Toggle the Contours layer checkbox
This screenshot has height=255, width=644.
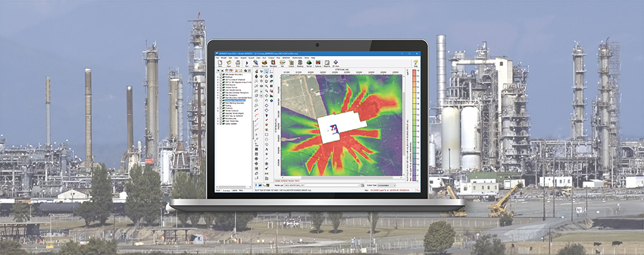click(x=221, y=108)
